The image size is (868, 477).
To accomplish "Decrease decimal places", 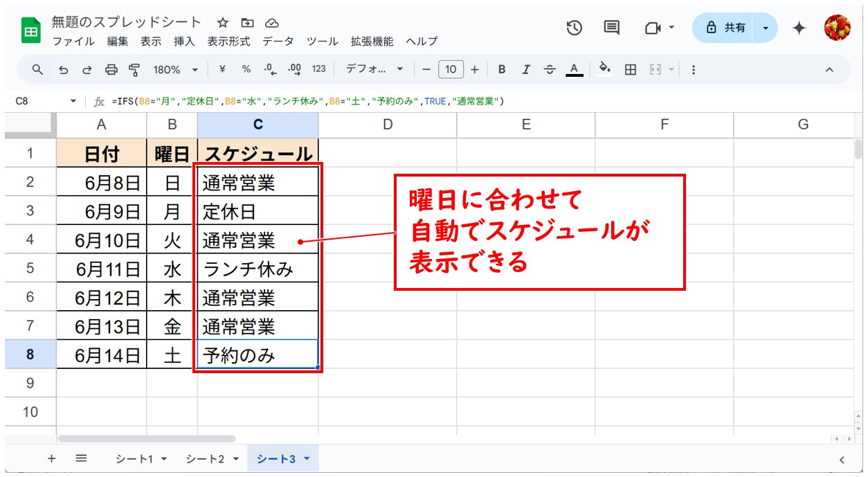I will [x=270, y=69].
